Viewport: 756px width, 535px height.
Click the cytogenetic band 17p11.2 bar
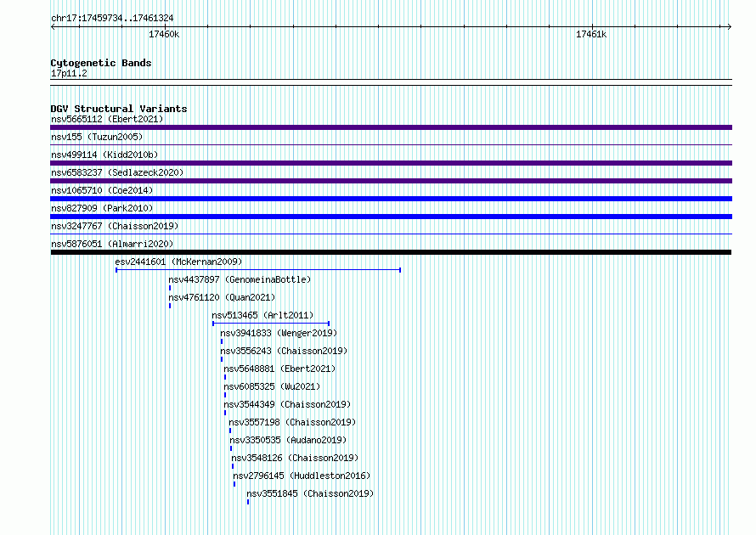click(x=391, y=82)
